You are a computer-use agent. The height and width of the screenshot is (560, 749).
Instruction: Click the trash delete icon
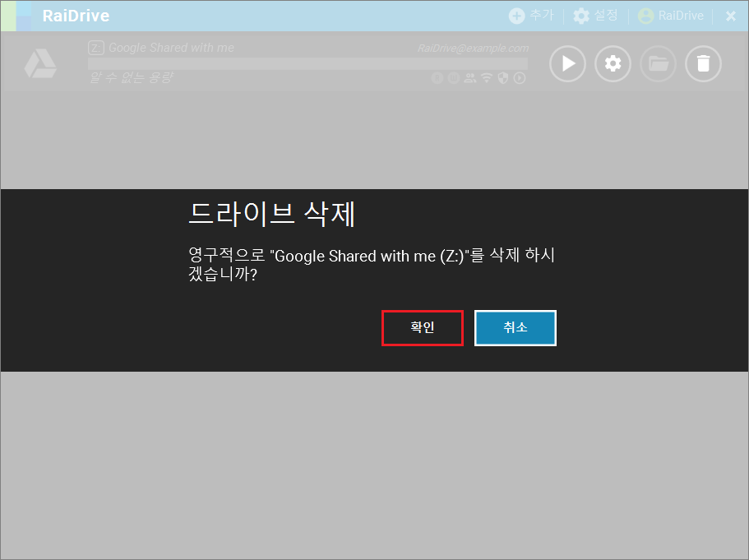703,63
